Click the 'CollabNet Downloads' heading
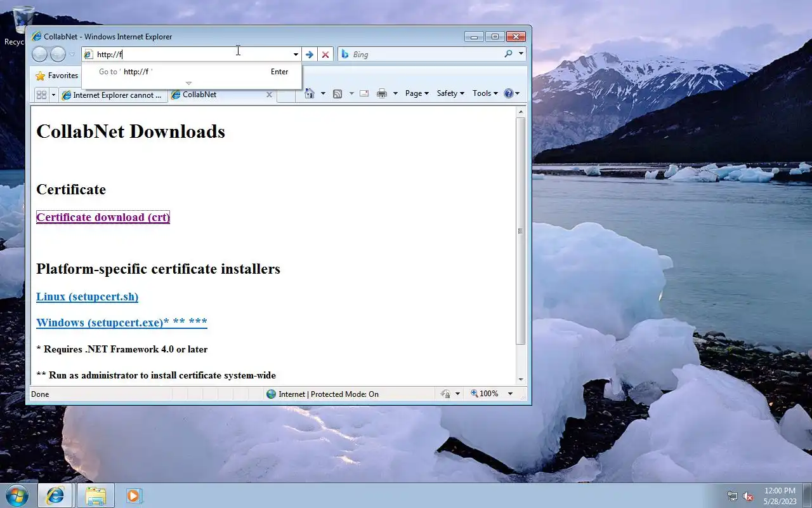The width and height of the screenshot is (812, 508). [x=131, y=131]
